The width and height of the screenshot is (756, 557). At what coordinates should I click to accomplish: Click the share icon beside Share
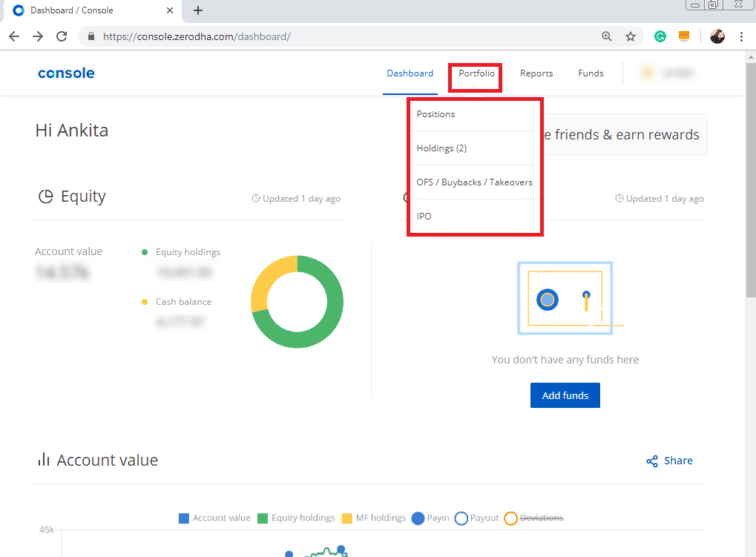pyautogui.click(x=652, y=461)
